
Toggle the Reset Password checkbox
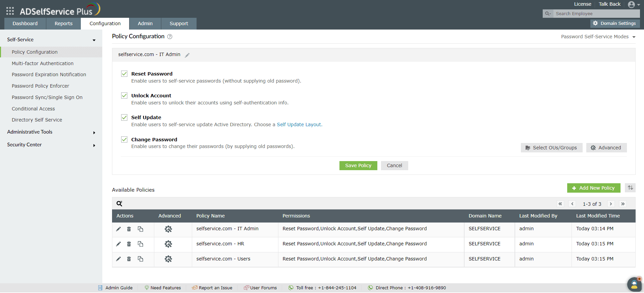tap(124, 74)
